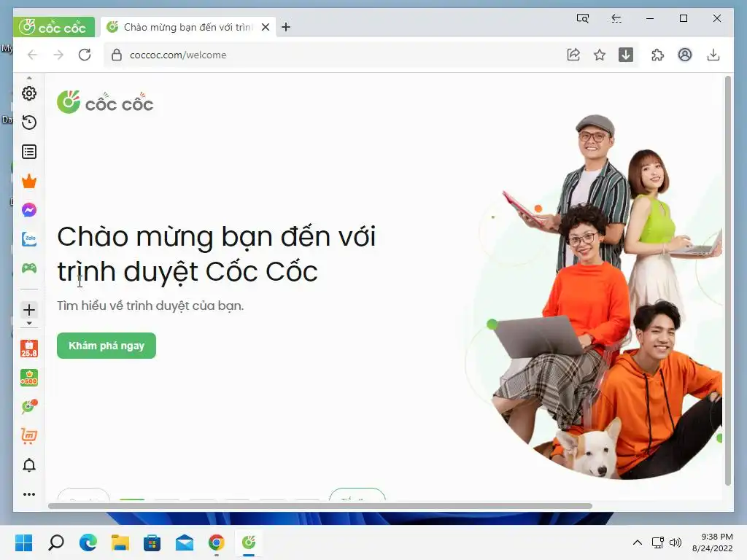Go back to previous page
Image resolution: width=747 pixels, height=560 pixels.
[32, 55]
